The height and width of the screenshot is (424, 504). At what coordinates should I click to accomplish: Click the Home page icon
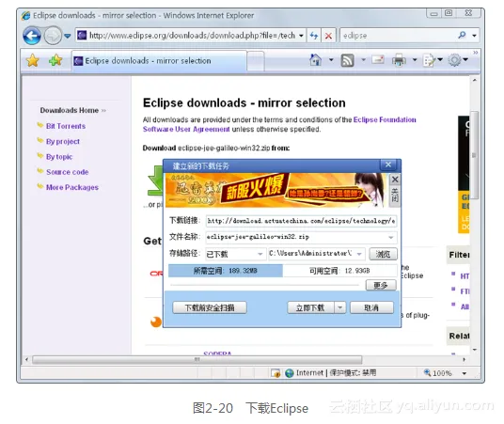pos(315,60)
